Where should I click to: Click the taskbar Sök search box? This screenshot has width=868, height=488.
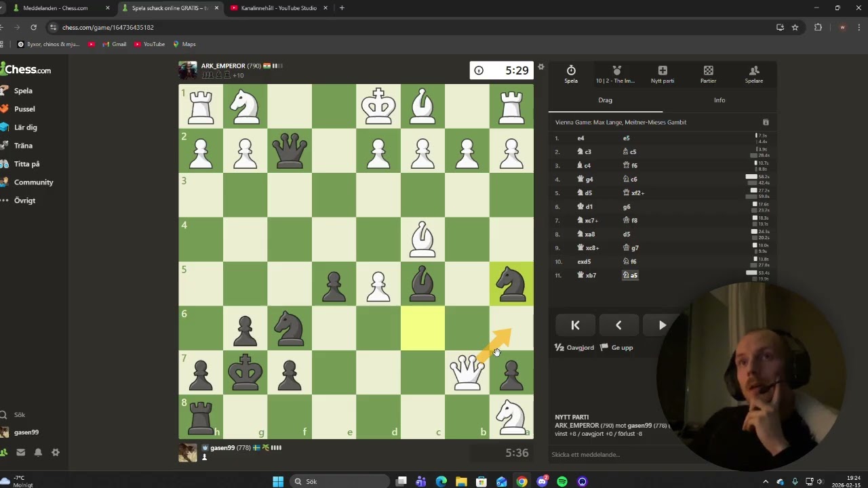pyautogui.click(x=339, y=481)
